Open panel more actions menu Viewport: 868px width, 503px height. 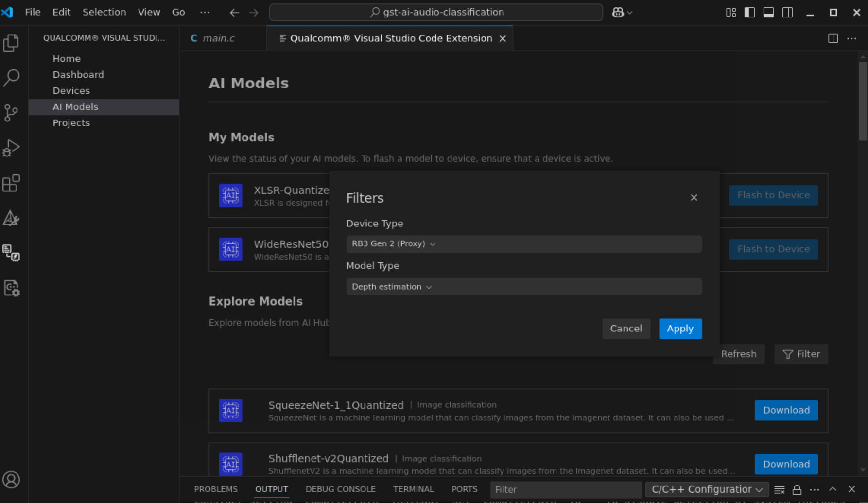click(815, 489)
